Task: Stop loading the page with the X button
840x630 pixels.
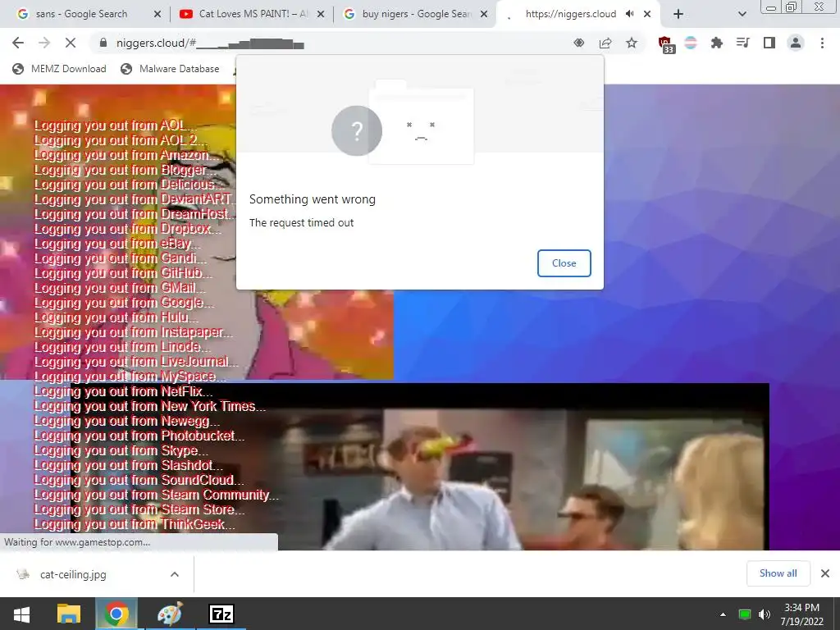Action: (x=71, y=43)
